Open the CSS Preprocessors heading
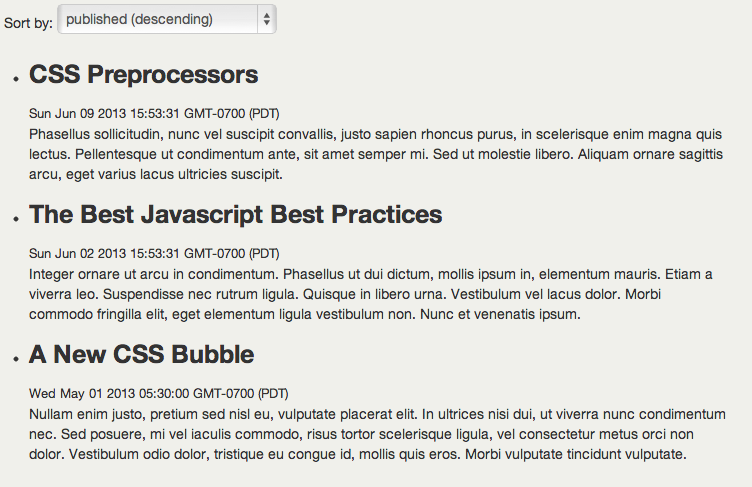This screenshot has height=487, width=752. point(143,75)
